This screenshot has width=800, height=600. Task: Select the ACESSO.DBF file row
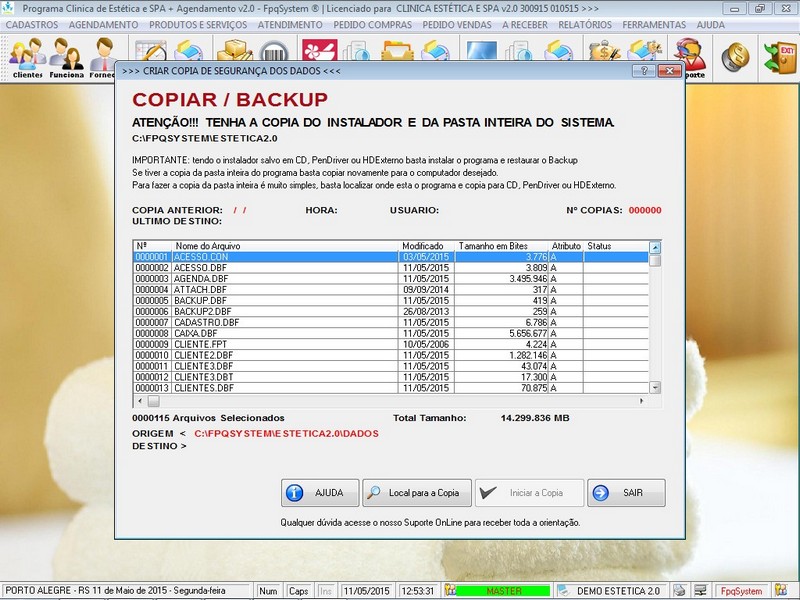point(391,268)
